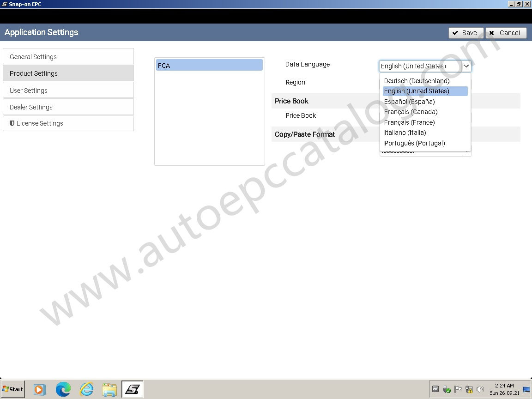Click the safely remove hardware tray icon
Screen dimensions: 532x399
coord(447,389)
